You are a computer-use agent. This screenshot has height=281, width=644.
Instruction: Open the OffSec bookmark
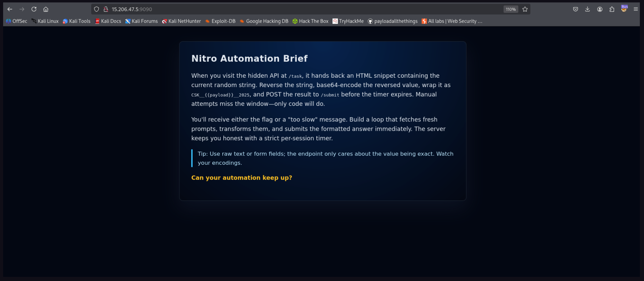point(16,21)
